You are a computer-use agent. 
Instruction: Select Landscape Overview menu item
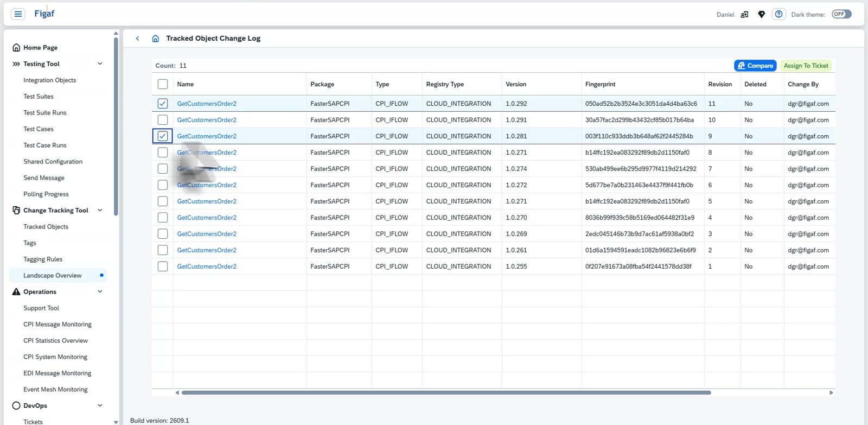tap(58, 276)
